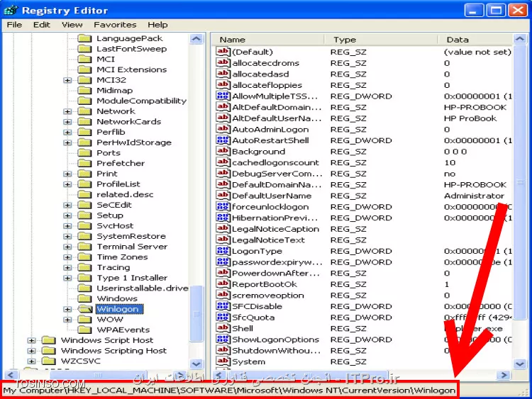Click the System string value icon
This screenshot has width=532, height=399.
(223, 361)
